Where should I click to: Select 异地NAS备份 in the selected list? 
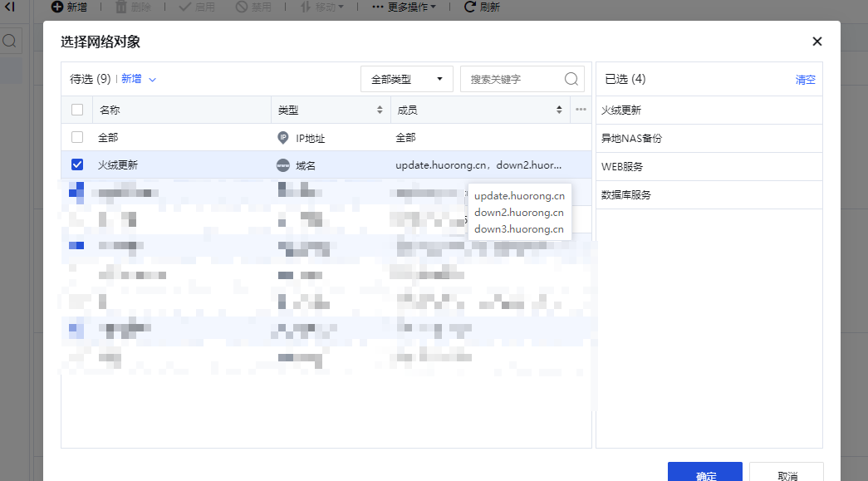(x=632, y=139)
